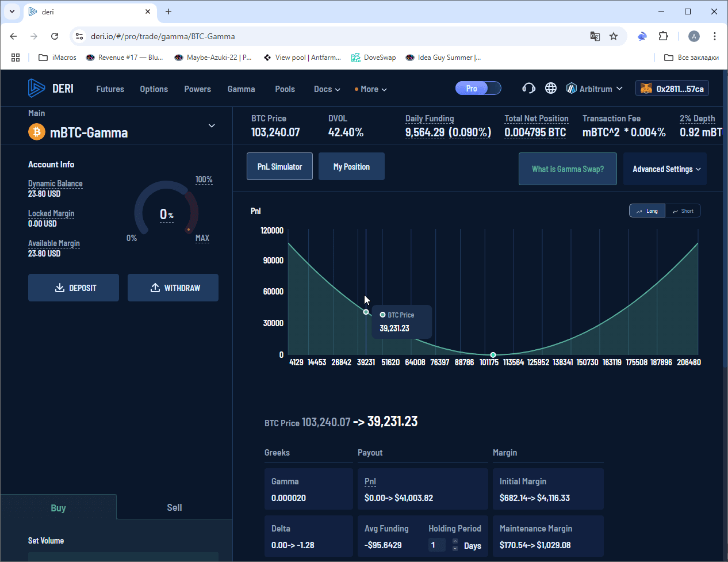Expand the mBTC-Gamma symbol selector
The height and width of the screenshot is (562, 728).
pos(212,126)
